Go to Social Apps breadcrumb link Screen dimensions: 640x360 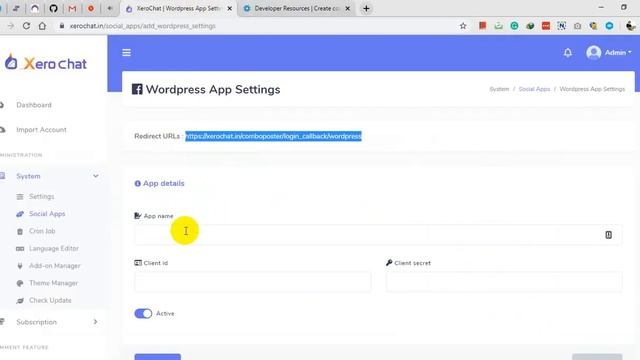coord(534,89)
